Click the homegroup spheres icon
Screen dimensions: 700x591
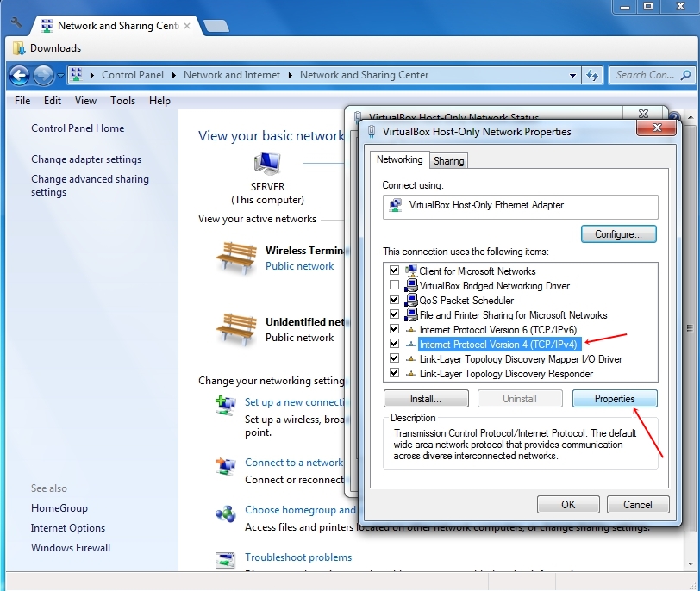(x=226, y=513)
